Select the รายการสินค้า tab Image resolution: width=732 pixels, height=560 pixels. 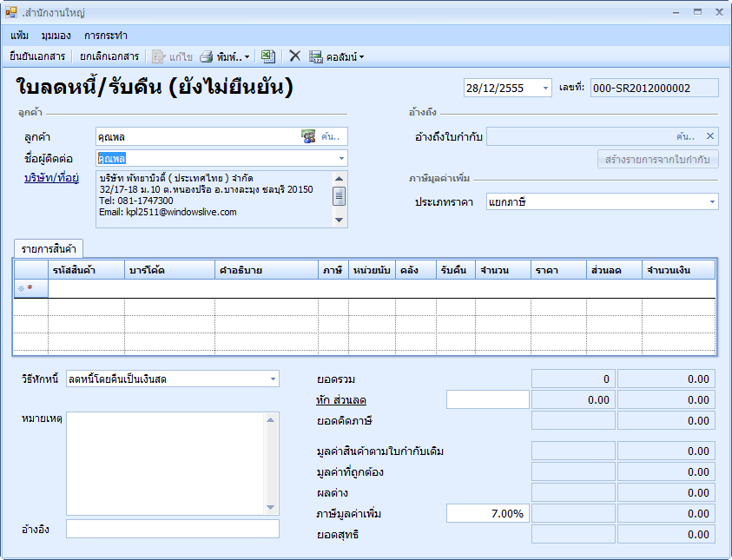(x=49, y=249)
